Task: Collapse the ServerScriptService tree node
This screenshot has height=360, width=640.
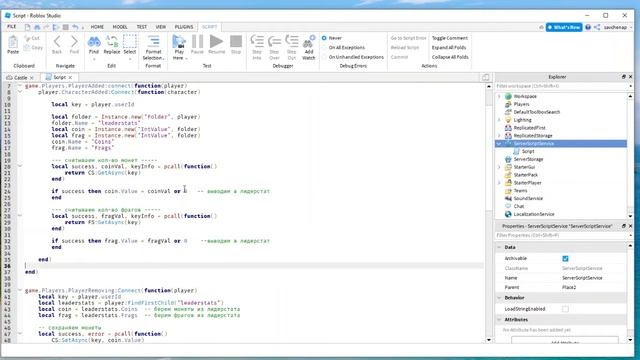Action: pos(499,144)
